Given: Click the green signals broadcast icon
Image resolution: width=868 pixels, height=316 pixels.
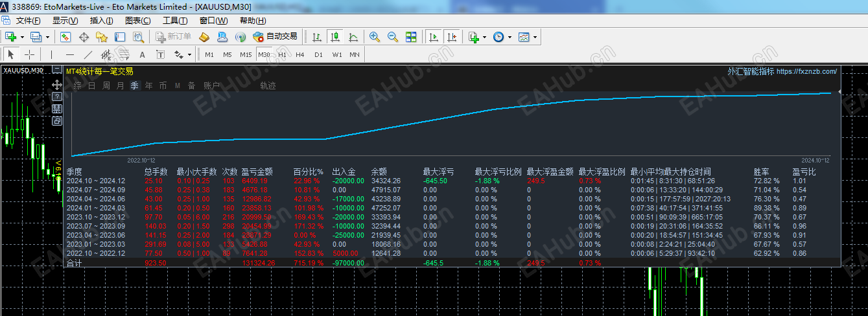Looking at the screenshot, I should pyautogui.click(x=240, y=37).
